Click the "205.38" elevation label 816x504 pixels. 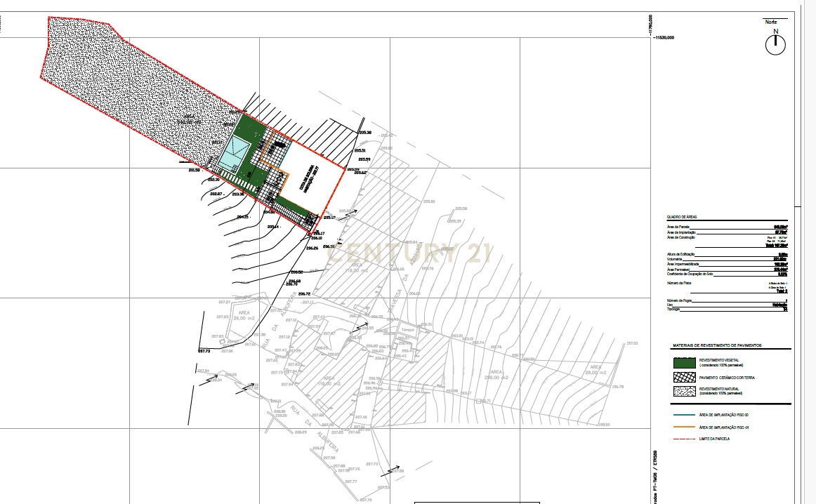point(365,133)
